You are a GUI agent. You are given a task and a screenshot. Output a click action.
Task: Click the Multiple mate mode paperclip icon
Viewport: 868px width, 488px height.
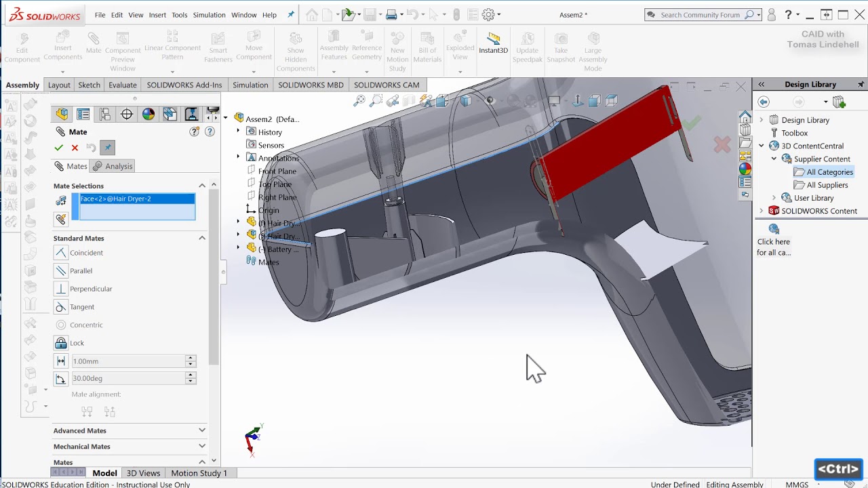[61, 220]
